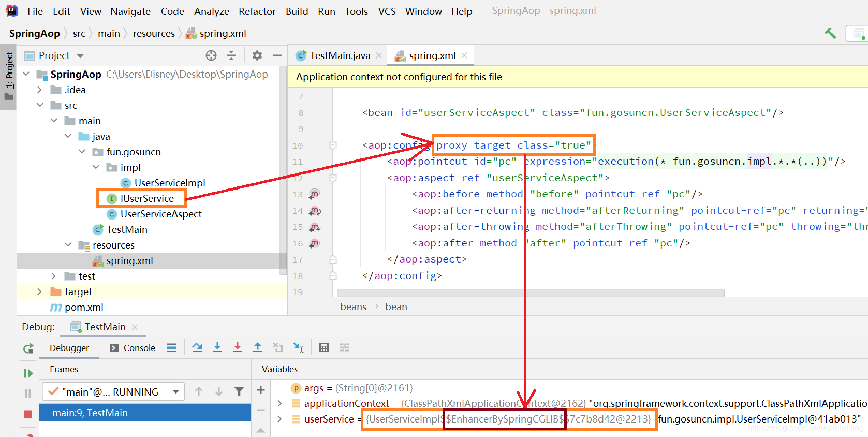Click the frames filter funnel icon
This screenshot has height=437, width=868.
239,391
